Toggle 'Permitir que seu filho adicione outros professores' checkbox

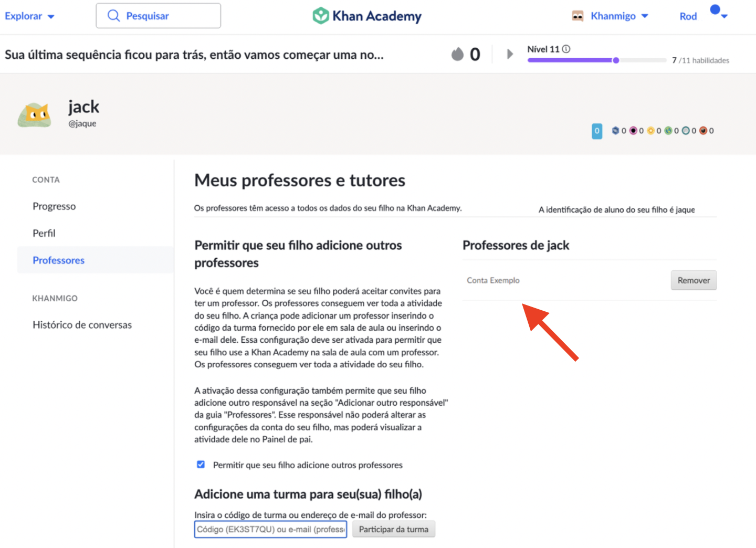click(201, 464)
